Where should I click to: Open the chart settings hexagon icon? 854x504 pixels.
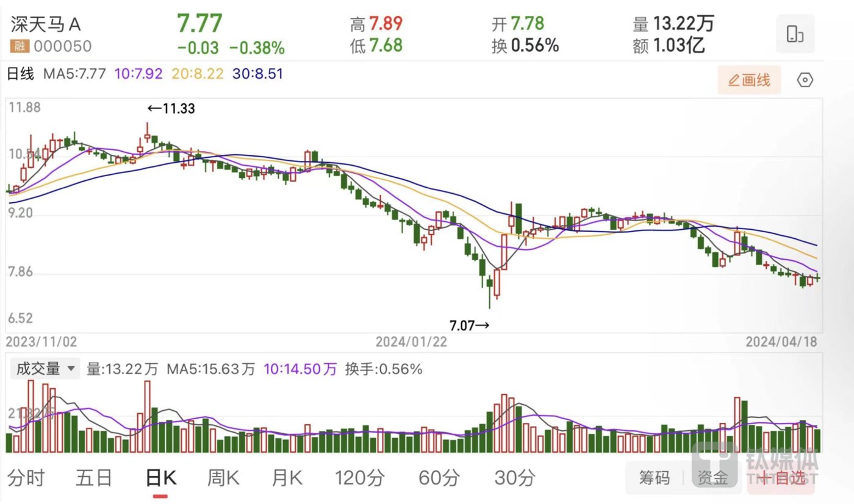click(805, 80)
